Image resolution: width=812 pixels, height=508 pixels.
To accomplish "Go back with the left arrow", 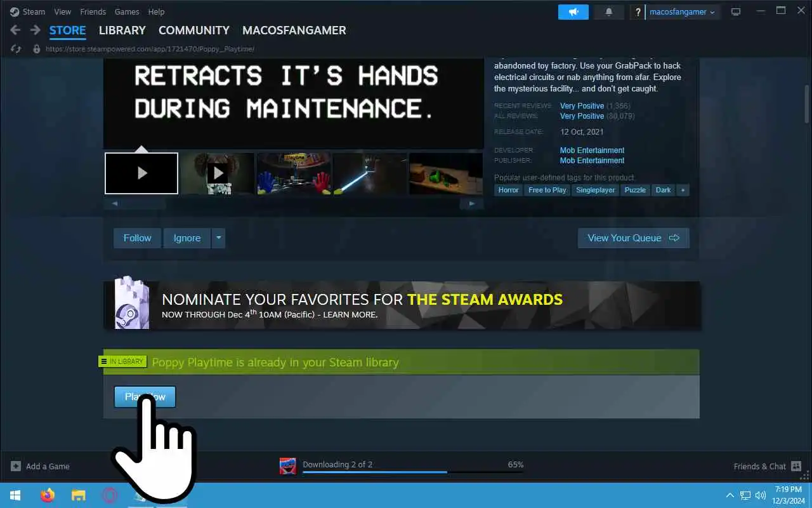I will coord(16,30).
